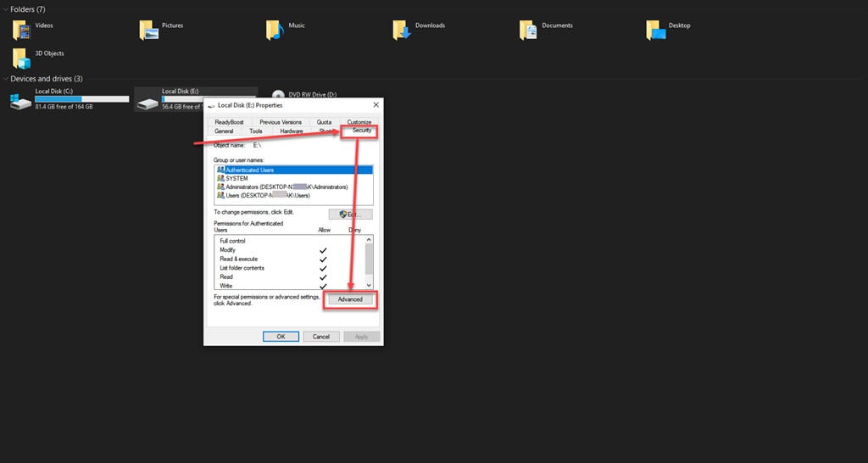Open the Music folder icon
Screen dimensions: 868x463
coord(275,31)
